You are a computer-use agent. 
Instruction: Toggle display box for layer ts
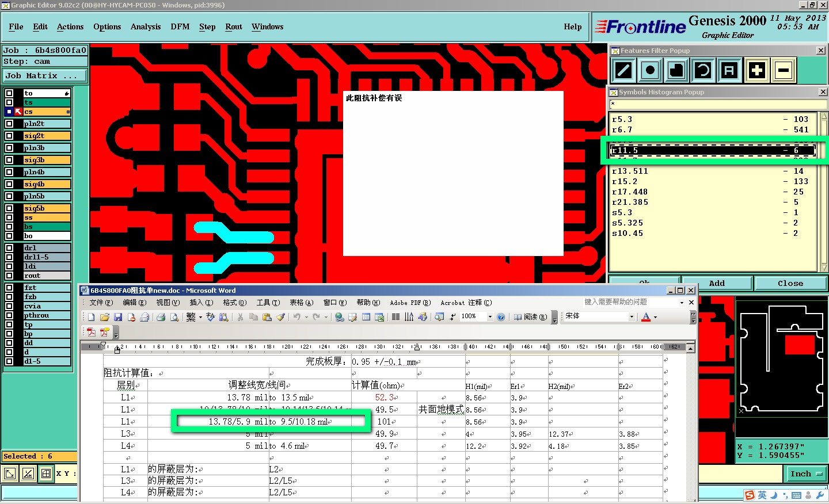coord(9,102)
